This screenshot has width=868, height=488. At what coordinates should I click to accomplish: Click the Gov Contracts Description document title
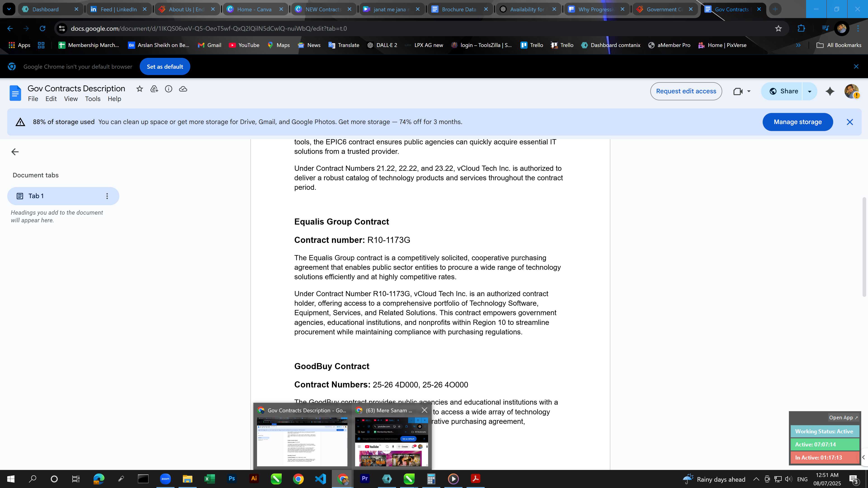[76, 89]
